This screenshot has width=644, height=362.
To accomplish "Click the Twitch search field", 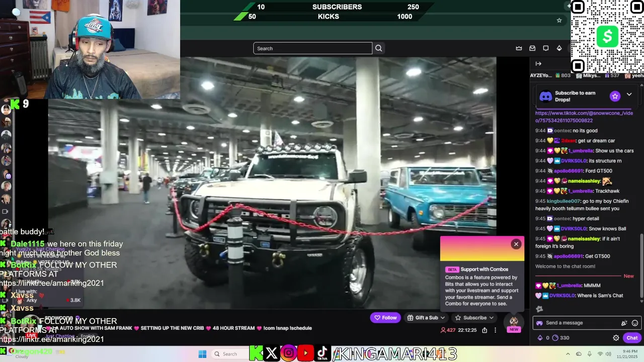I will tap(312, 48).
